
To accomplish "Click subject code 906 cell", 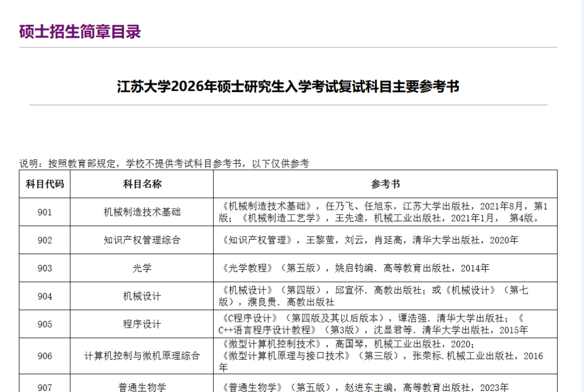I will (45, 356).
